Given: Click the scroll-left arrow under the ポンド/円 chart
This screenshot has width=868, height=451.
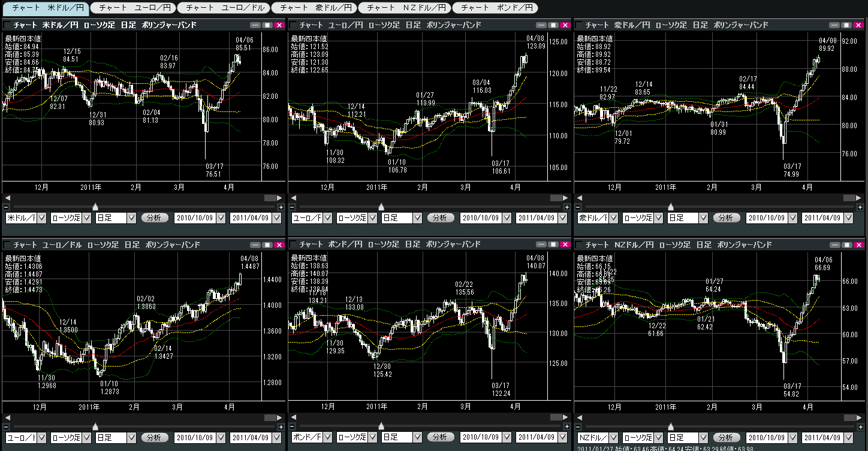Looking at the screenshot, I should coord(293,417).
